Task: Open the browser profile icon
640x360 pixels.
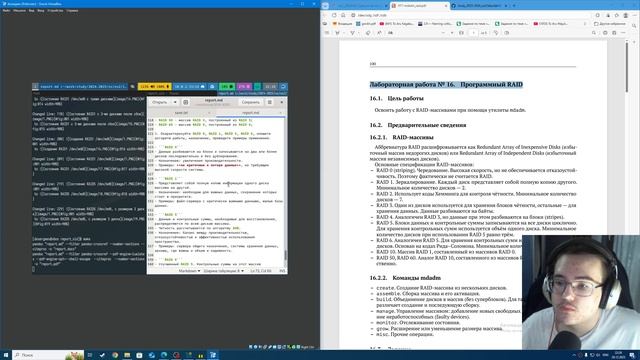Action: coord(625,15)
